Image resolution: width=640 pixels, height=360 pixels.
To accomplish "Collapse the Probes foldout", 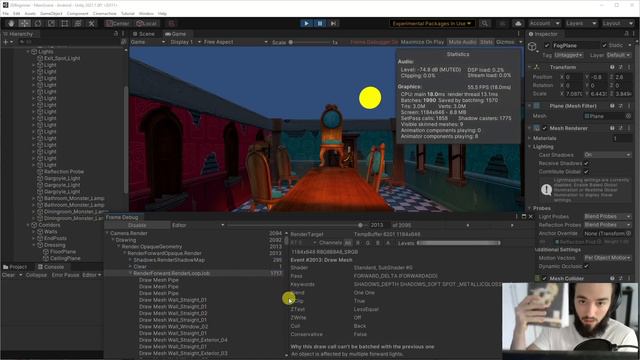I will tap(530, 208).
